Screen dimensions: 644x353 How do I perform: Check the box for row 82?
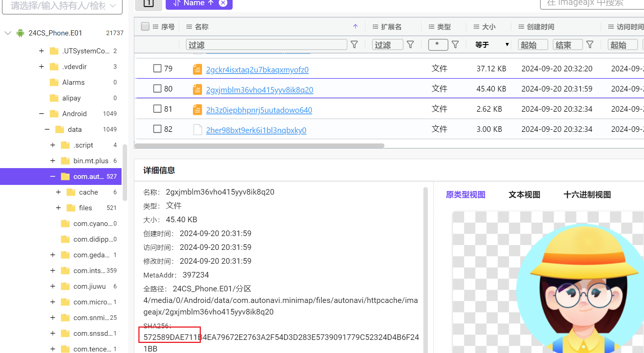point(157,129)
